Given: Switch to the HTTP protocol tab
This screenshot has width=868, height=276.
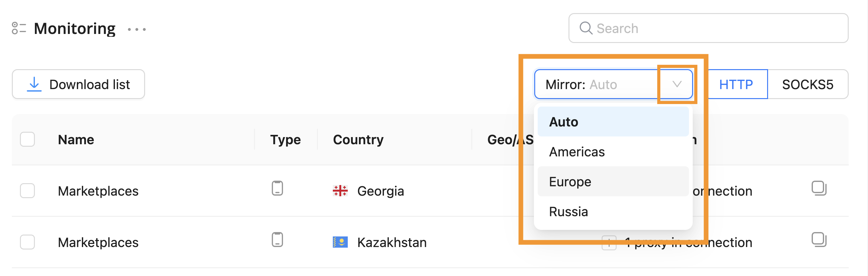Looking at the screenshot, I should (736, 84).
